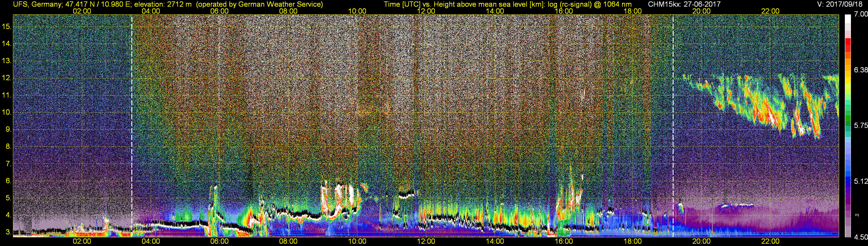This screenshot has height=246, width=868.
Task: Click the '14.' height axis label
Action: [x=6, y=44]
